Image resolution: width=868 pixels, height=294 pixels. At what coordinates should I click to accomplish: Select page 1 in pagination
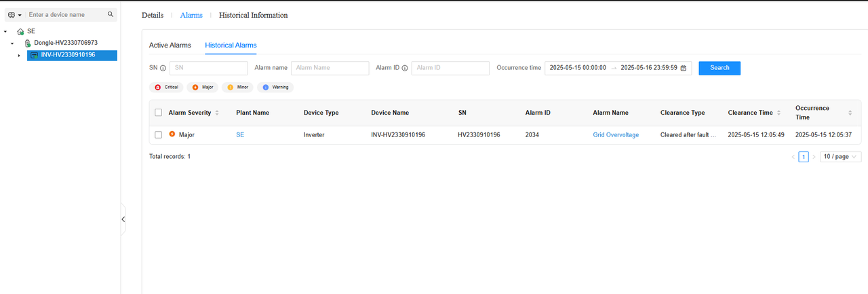(804, 157)
